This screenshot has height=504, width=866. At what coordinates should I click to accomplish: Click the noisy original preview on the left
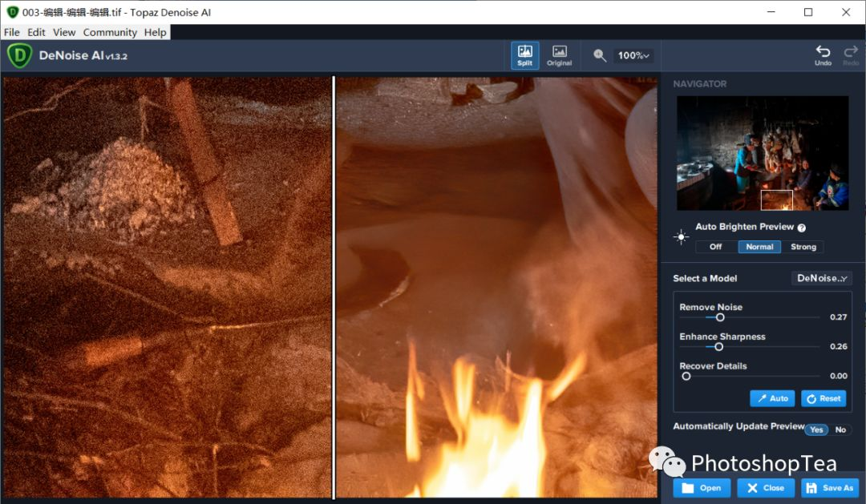tap(168, 287)
